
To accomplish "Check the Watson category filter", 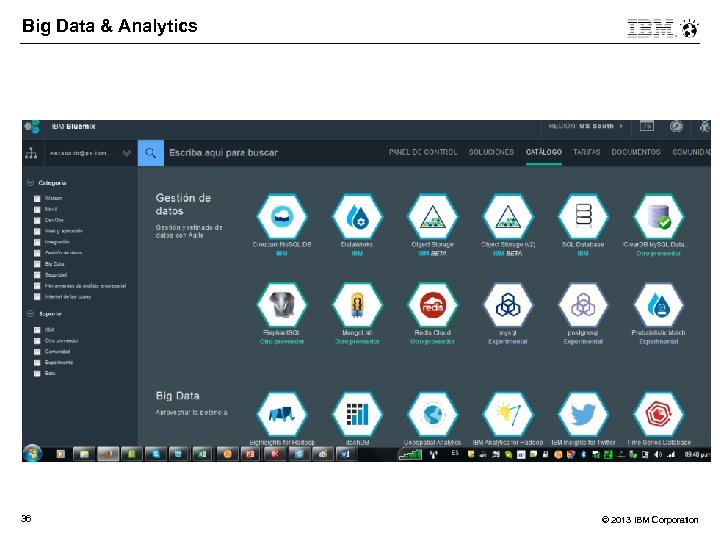I will click(37, 198).
